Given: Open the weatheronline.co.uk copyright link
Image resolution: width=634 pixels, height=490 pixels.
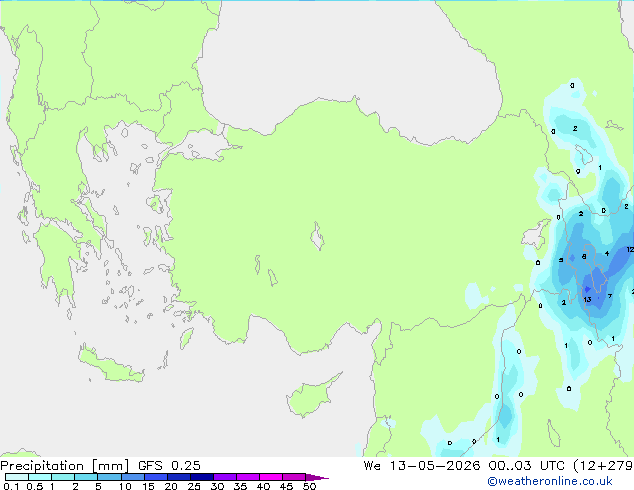Looking at the screenshot, I should click(550, 481).
